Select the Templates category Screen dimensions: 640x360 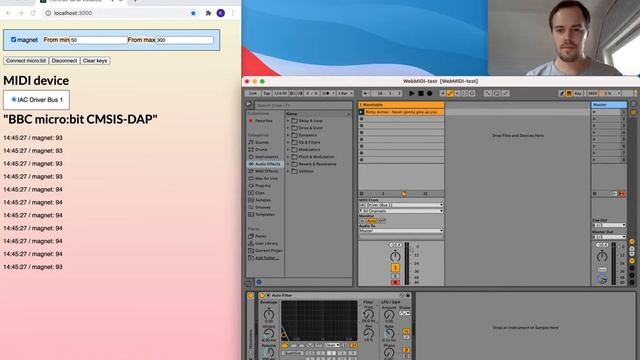pos(264,215)
